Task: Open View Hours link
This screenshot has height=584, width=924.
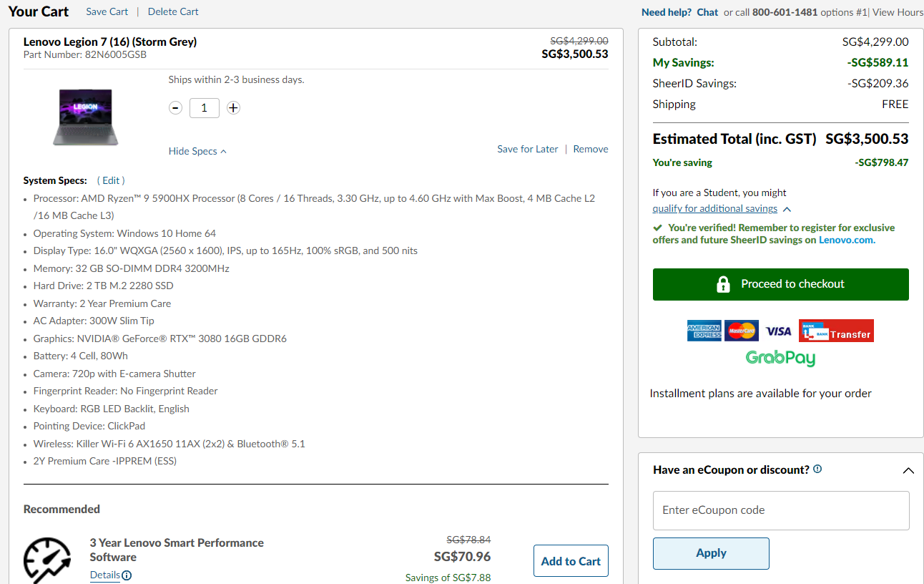Action: [x=898, y=12]
